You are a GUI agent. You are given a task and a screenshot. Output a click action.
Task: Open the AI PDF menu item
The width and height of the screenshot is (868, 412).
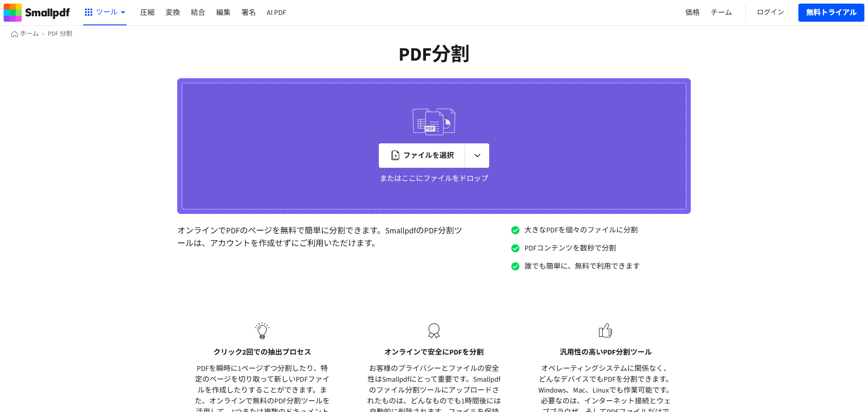(276, 13)
